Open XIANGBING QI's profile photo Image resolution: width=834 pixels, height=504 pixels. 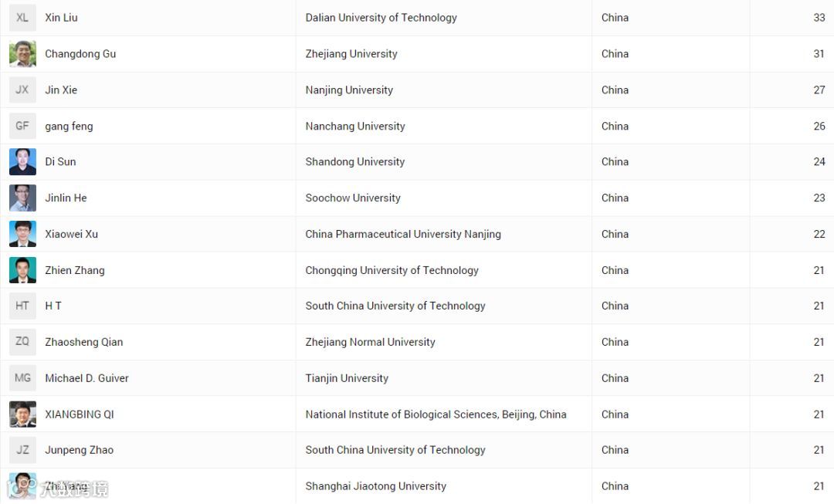[x=22, y=414]
